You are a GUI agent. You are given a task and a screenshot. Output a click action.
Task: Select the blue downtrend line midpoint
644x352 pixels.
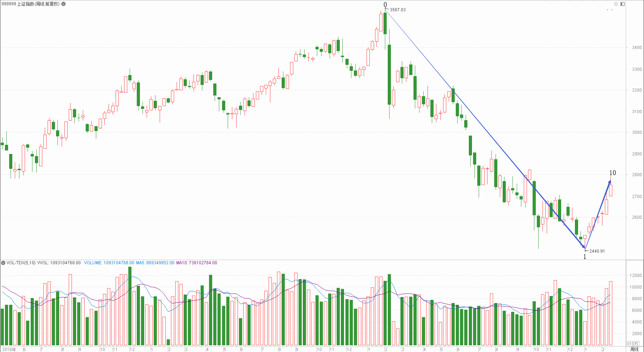point(485,129)
